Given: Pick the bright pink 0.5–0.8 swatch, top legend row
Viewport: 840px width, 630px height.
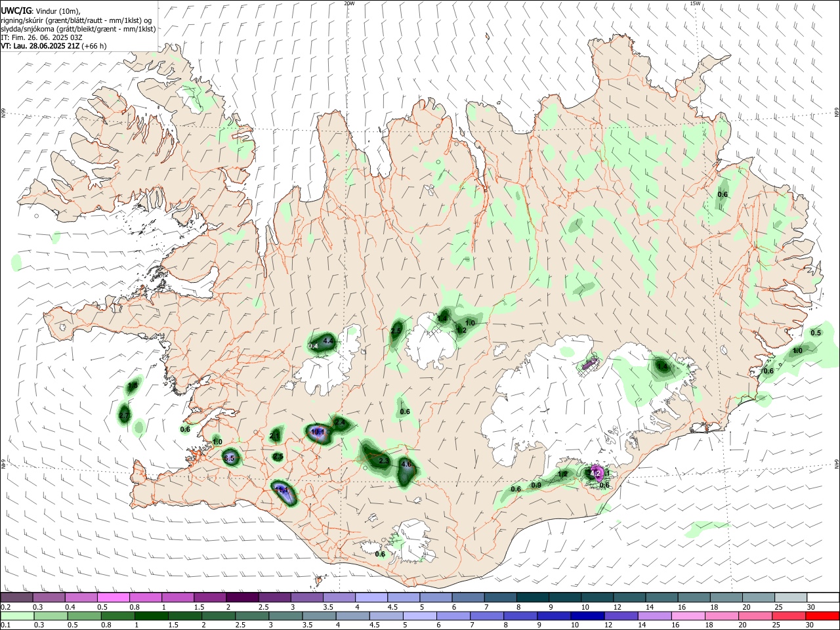Looking at the screenshot, I should tap(113, 597).
